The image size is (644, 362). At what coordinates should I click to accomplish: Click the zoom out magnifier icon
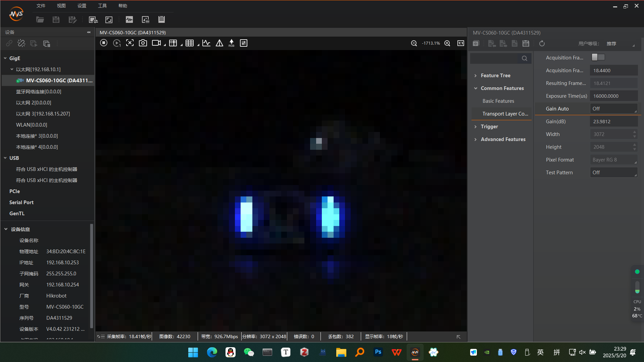click(414, 43)
